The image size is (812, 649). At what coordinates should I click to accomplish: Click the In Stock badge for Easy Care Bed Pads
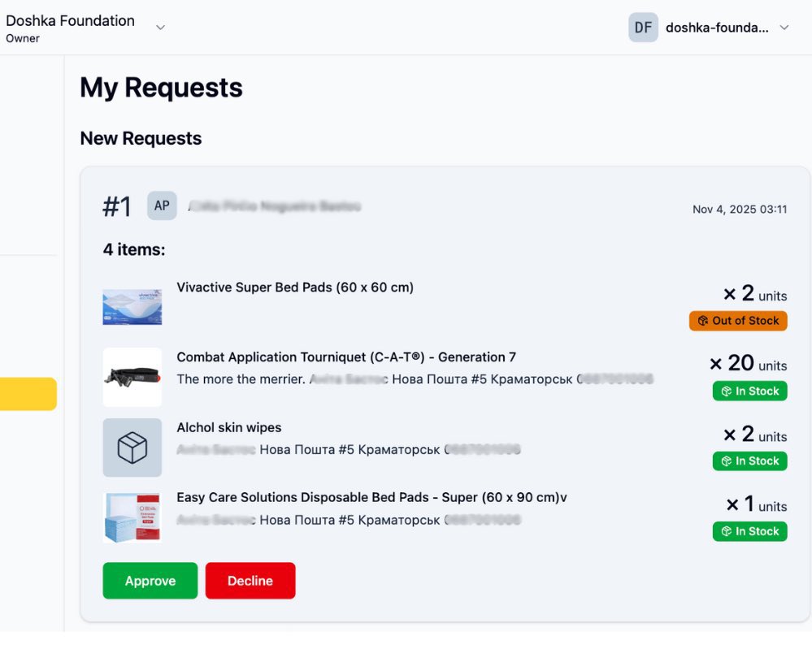click(x=750, y=531)
